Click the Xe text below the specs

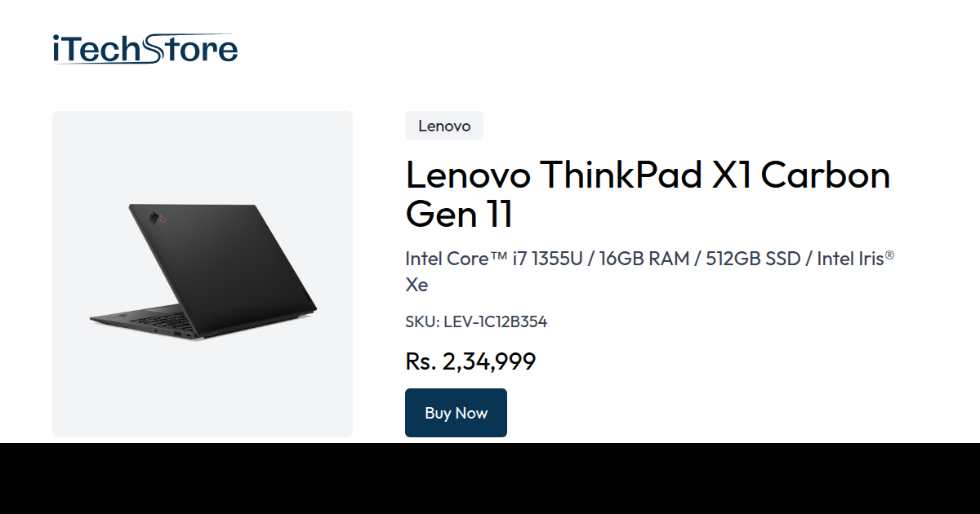416,285
